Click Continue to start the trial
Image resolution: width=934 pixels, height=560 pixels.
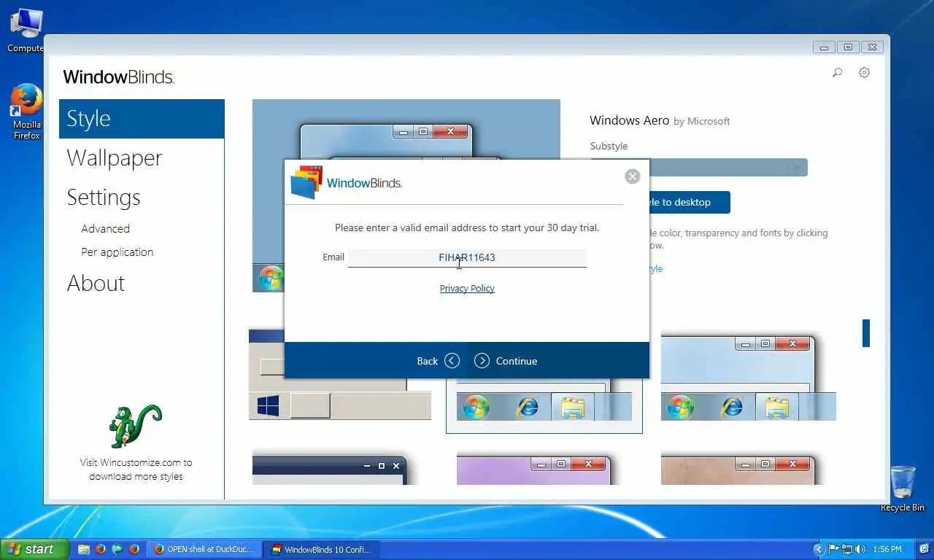point(506,361)
